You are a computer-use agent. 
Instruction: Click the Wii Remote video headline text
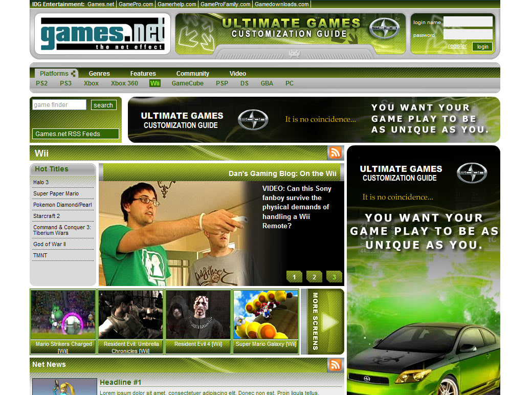click(297, 207)
